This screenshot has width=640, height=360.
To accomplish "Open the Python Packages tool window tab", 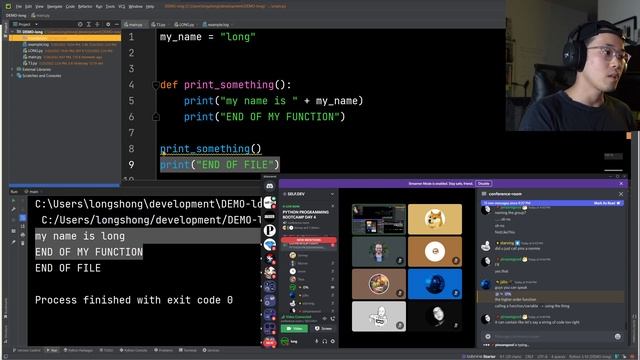I will [x=79, y=350].
